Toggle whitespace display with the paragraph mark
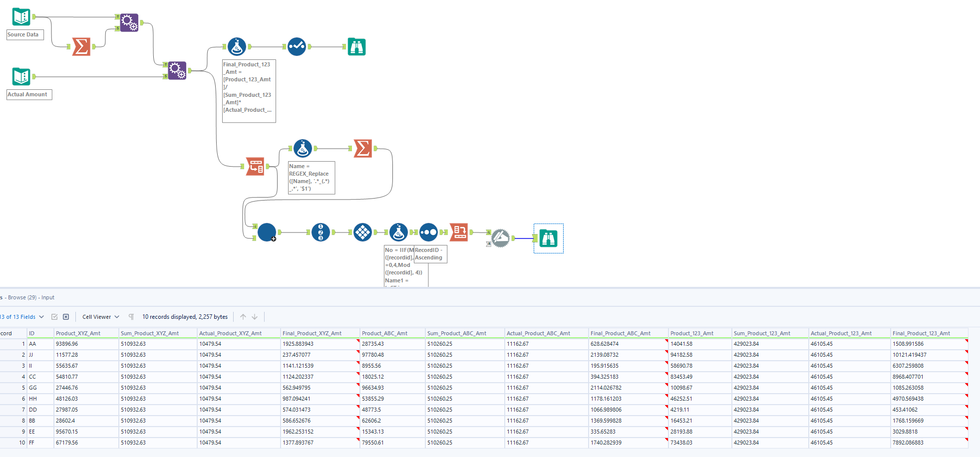 click(x=131, y=316)
